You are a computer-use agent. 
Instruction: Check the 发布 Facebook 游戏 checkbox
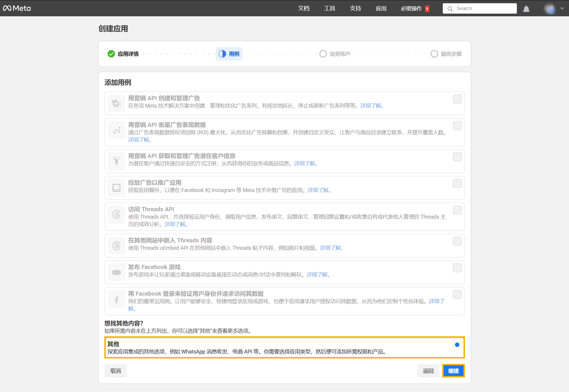tap(457, 268)
